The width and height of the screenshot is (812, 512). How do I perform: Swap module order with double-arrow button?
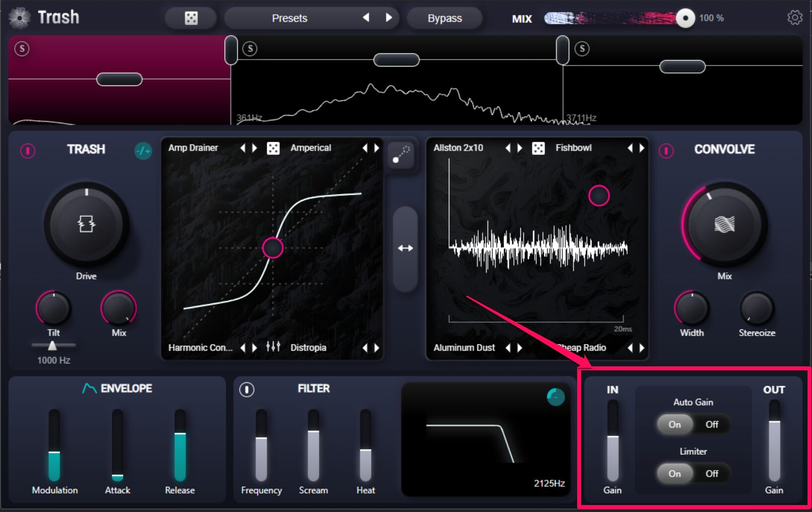[405, 248]
